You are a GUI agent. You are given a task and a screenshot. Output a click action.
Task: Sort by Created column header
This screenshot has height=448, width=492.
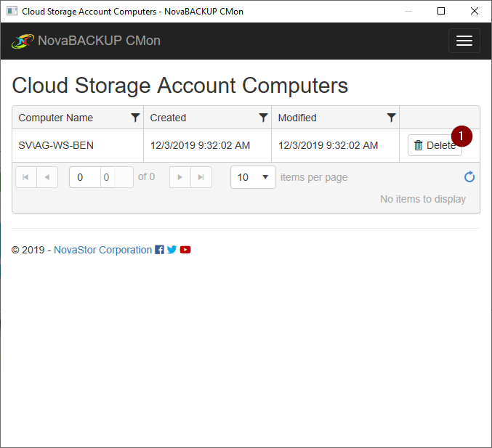point(168,118)
